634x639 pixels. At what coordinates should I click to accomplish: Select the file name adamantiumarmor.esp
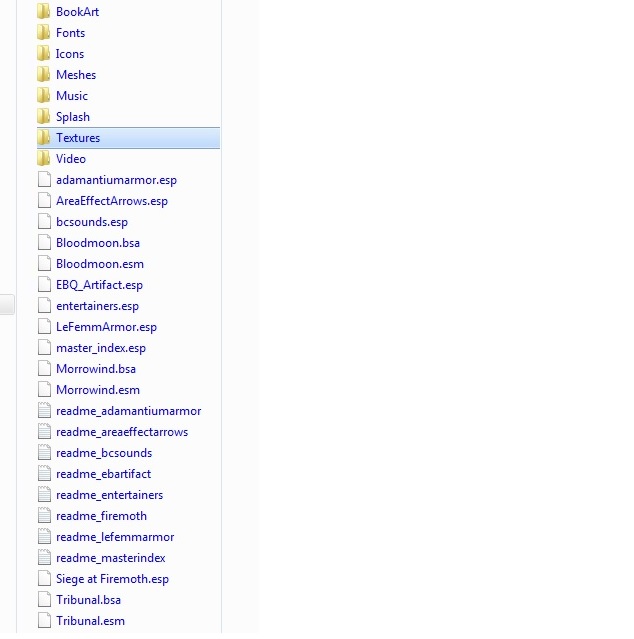[x=116, y=180]
